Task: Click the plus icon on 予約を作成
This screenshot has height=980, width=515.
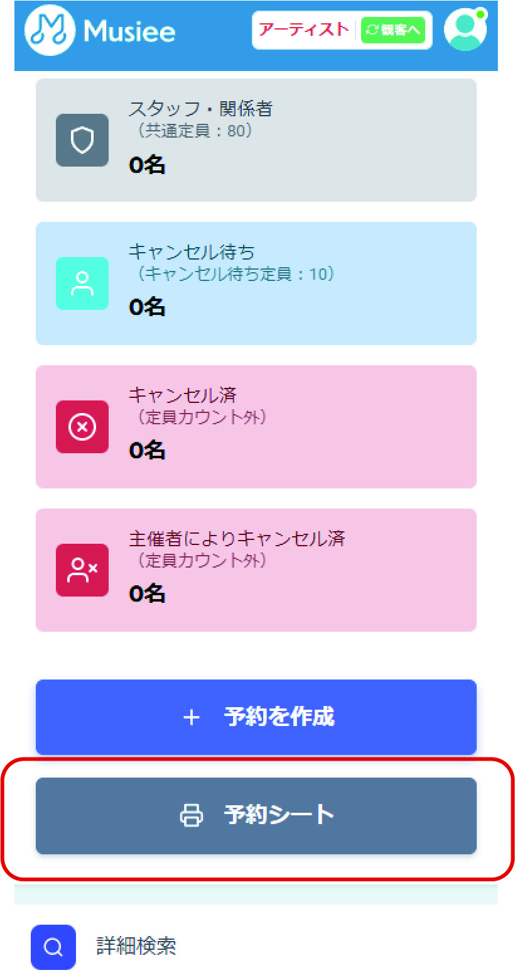Action: click(x=192, y=717)
